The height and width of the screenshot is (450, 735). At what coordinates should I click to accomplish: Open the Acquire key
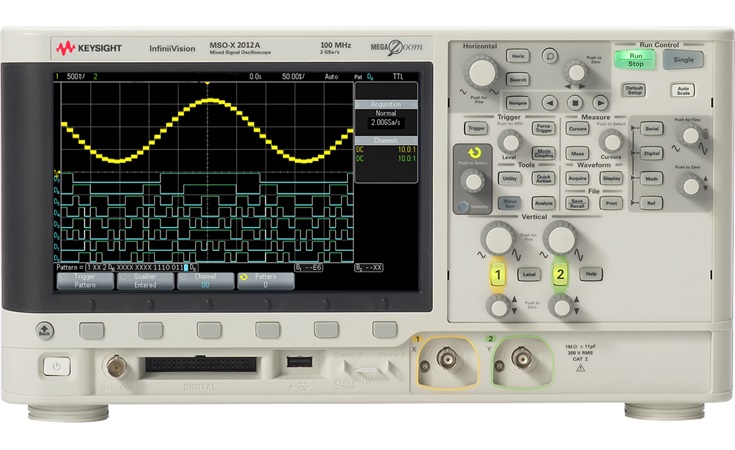pyautogui.click(x=578, y=178)
